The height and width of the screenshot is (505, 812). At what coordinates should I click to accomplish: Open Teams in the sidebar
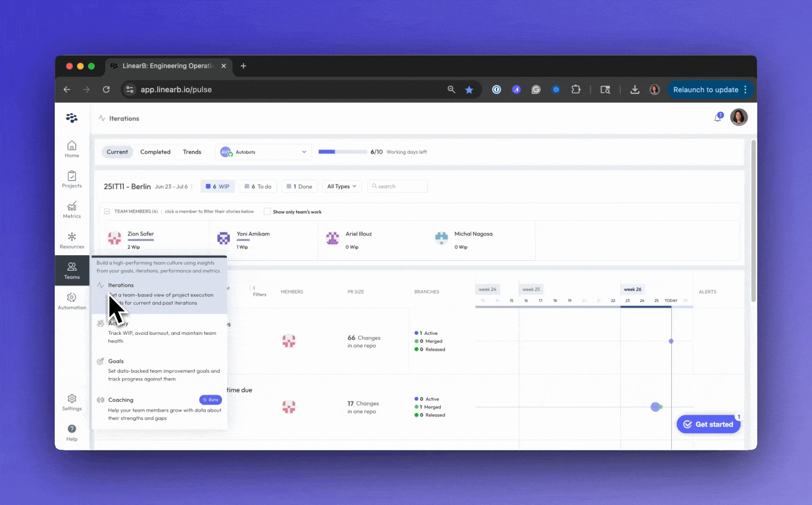(x=72, y=270)
